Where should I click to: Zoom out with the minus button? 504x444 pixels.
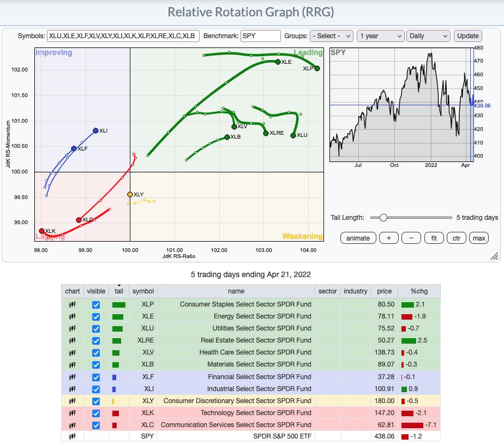tap(411, 238)
